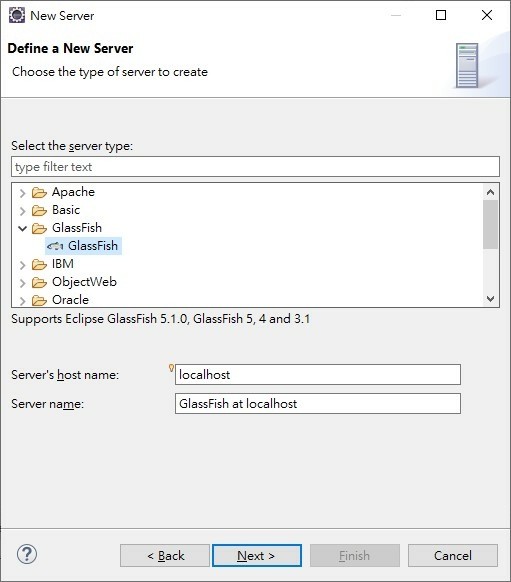Go Back to the previous page
511x582 pixels.
[165, 555]
